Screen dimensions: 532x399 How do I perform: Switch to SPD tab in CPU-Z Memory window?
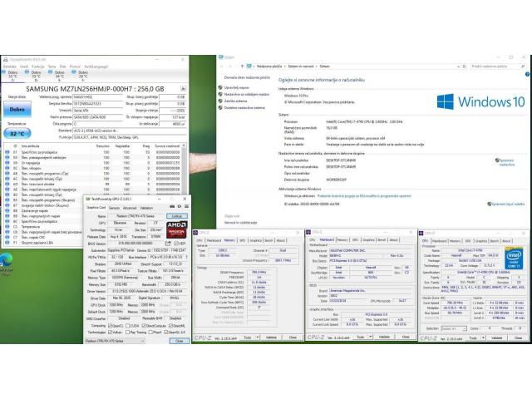point(242,240)
